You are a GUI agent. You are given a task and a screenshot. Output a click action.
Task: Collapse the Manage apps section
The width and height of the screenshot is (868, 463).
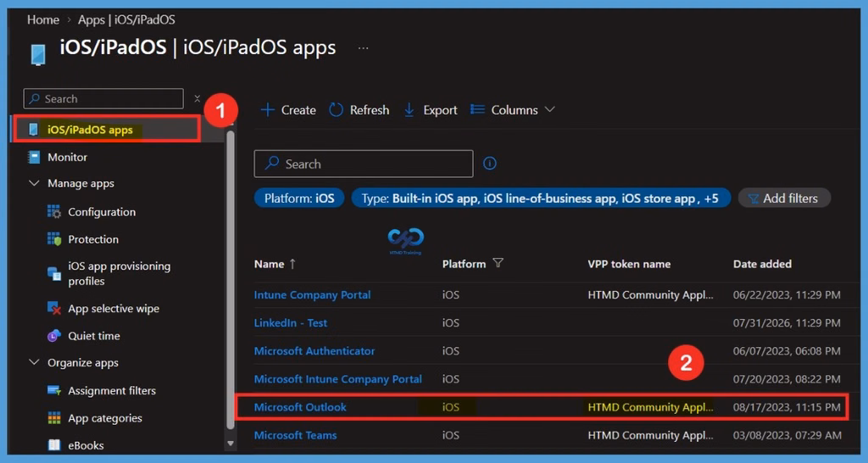coord(34,183)
